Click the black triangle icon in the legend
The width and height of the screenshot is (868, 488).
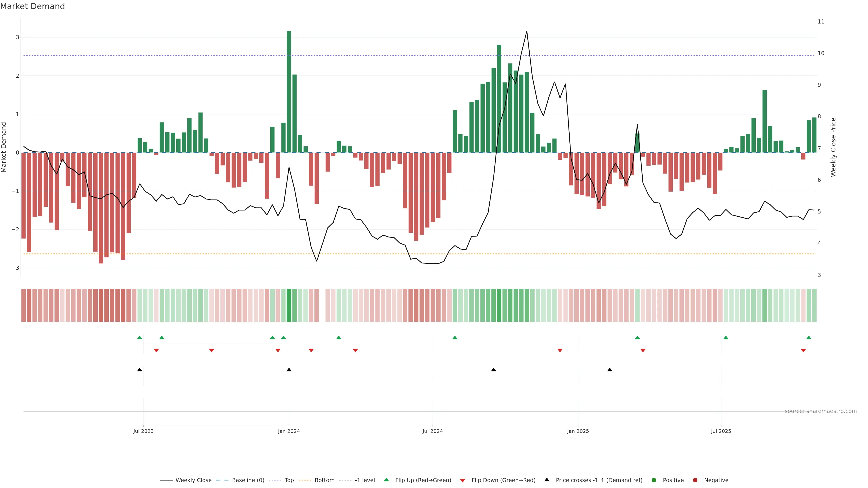point(547,480)
